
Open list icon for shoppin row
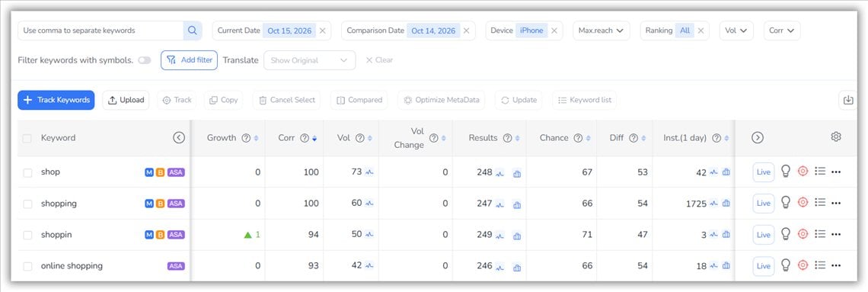(x=820, y=234)
